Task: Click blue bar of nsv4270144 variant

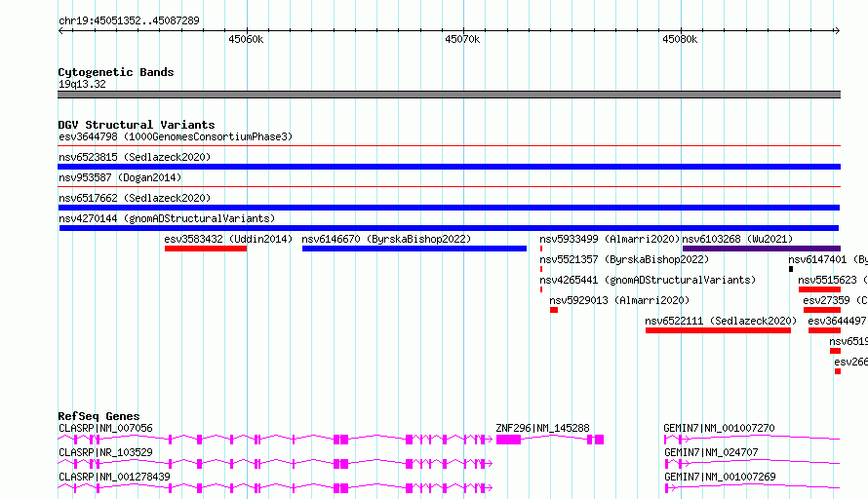Action: tap(449, 228)
